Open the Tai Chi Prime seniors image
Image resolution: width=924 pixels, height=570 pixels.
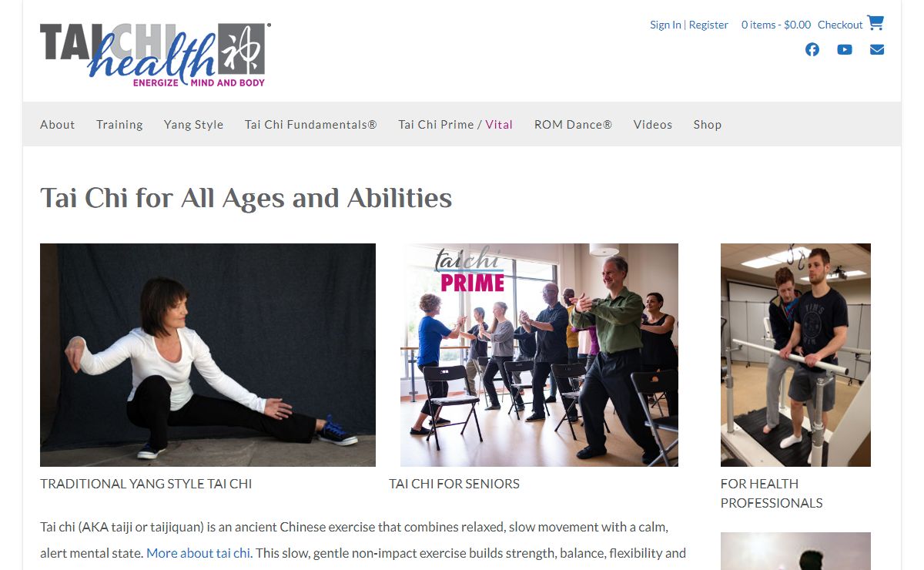pyautogui.click(x=539, y=355)
